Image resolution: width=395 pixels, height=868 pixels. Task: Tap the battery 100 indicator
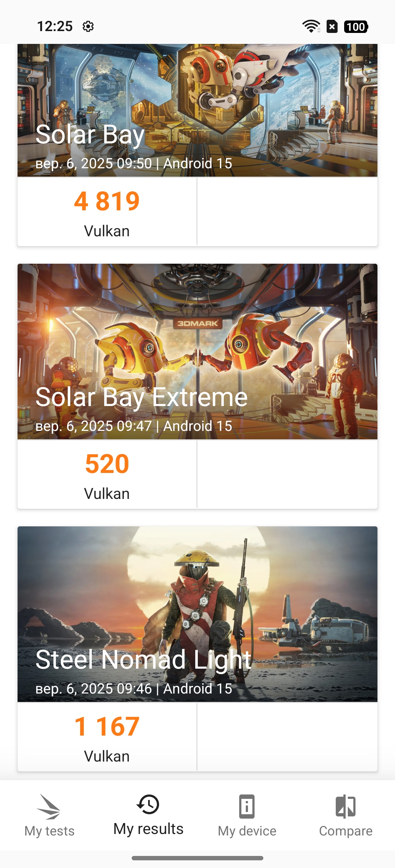(356, 27)
